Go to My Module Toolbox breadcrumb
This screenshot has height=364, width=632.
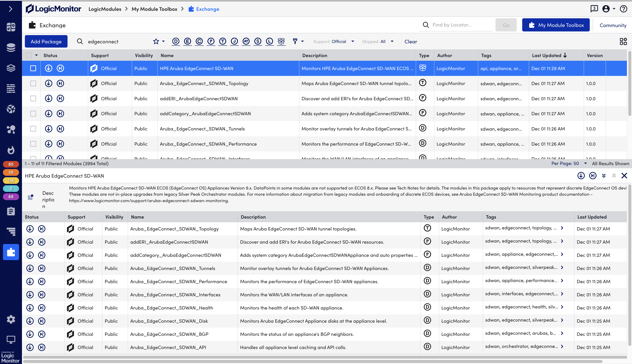click(x=154, y=9)
